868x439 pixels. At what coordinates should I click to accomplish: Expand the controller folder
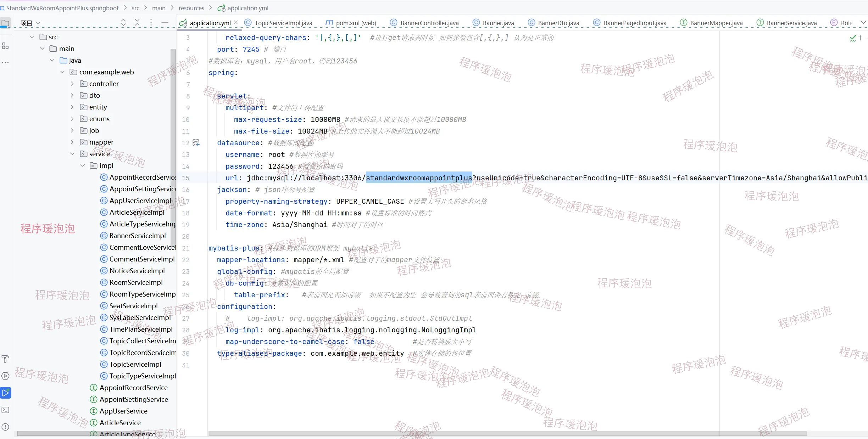coord(72,84)
